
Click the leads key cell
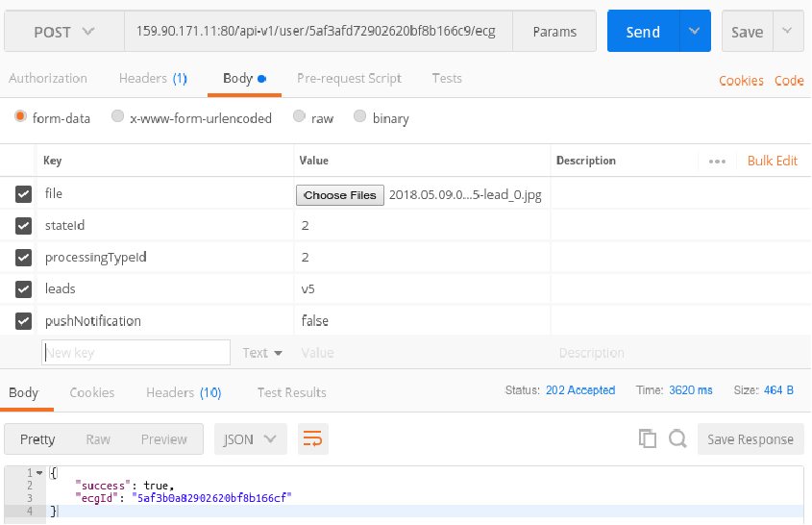point(164,288)
